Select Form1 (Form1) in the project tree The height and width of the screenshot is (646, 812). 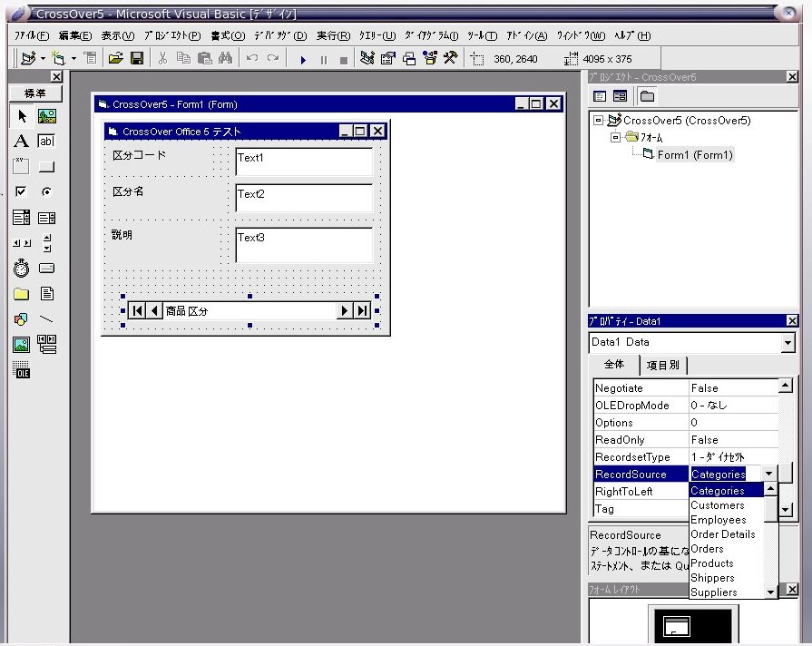(695, 154)
